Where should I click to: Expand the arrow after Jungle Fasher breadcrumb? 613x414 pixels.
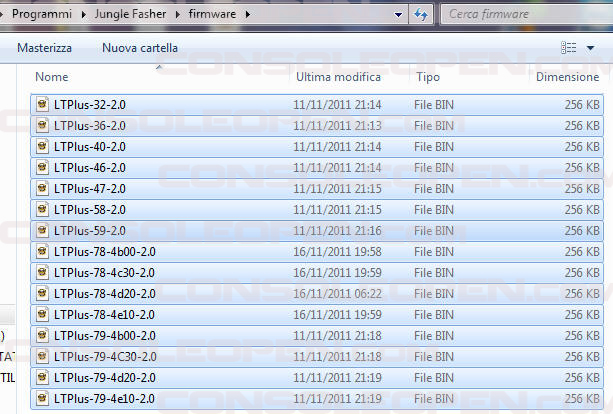(x=178, y=15)
